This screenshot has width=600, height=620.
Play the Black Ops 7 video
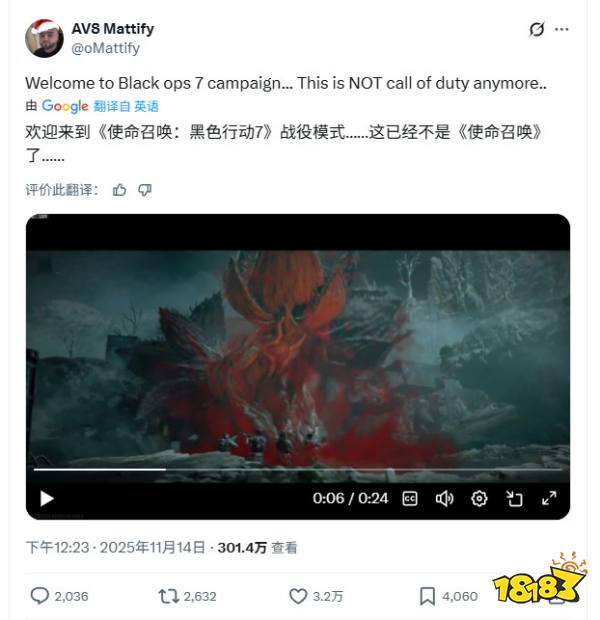pos(47,499)
